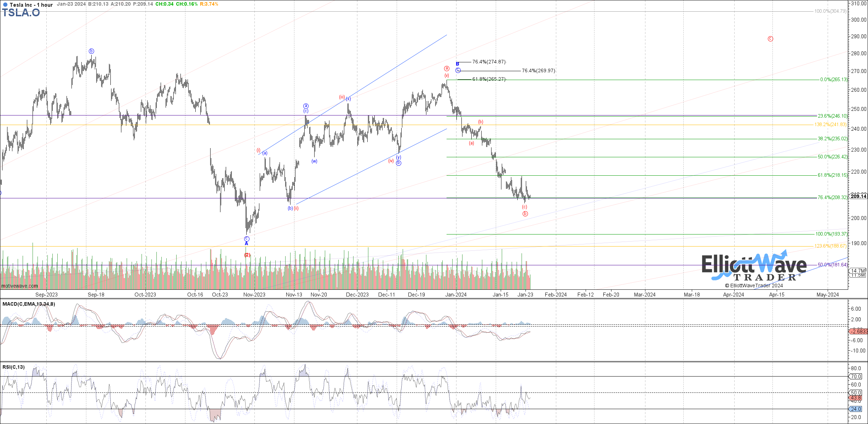Click the blue (y) wave label

pos(399,157)
